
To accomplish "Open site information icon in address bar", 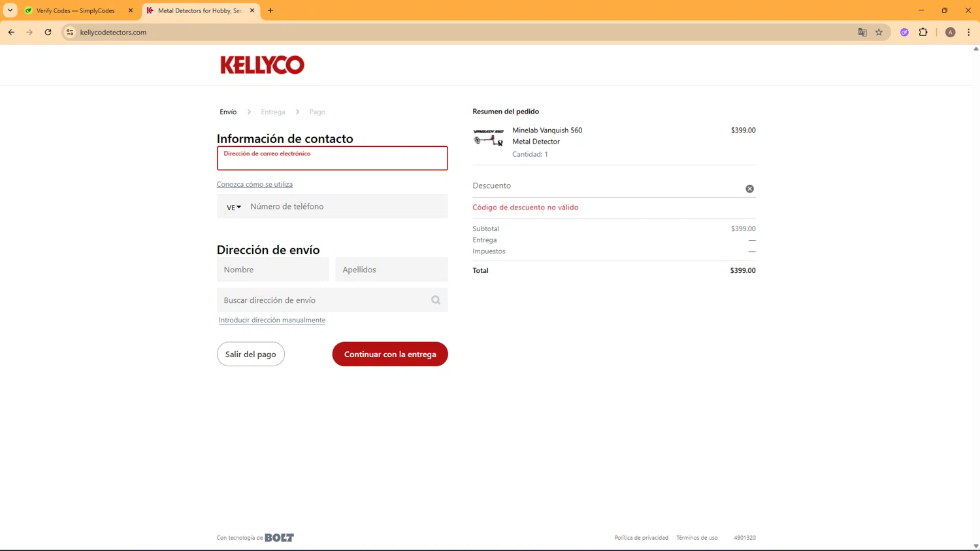I will 70,32.
